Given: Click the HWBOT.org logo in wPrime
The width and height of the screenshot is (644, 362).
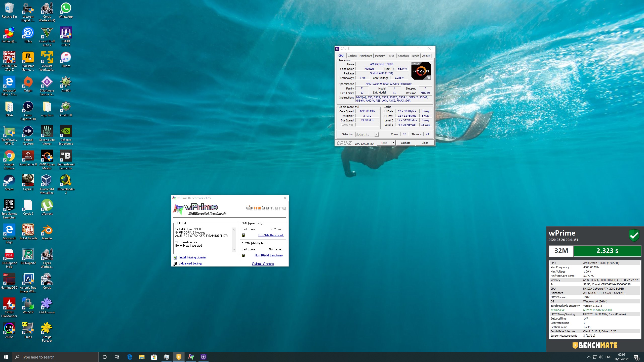Looking at the screenshot, I should click(x=266, y=208).
